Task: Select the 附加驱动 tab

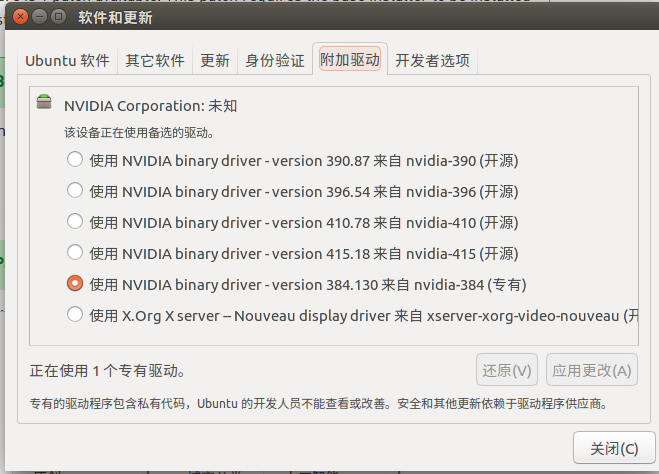Action: (x=350, y=59)
